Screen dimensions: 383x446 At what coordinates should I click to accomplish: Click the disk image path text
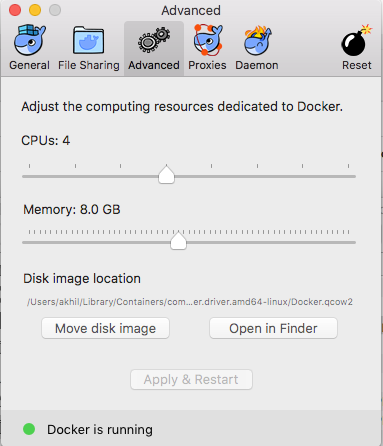[x=190, y=302]
